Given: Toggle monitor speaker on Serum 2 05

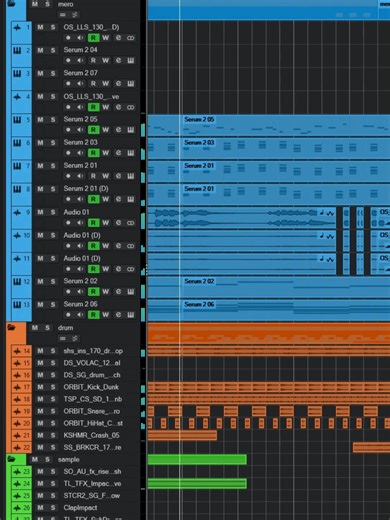Looking at the screenshot, I should 80,130.
